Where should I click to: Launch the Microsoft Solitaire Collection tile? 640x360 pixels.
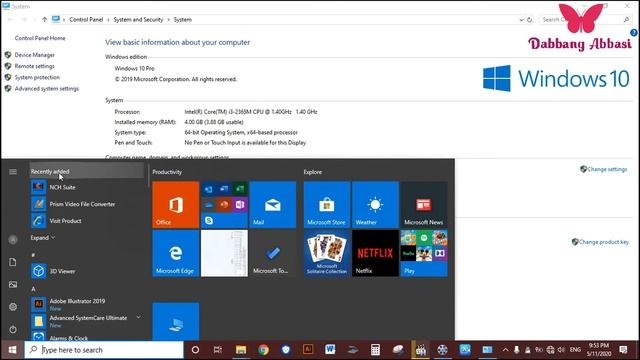click(327, 253)
